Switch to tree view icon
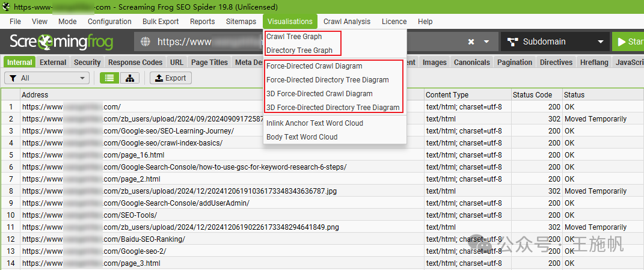 130,78
